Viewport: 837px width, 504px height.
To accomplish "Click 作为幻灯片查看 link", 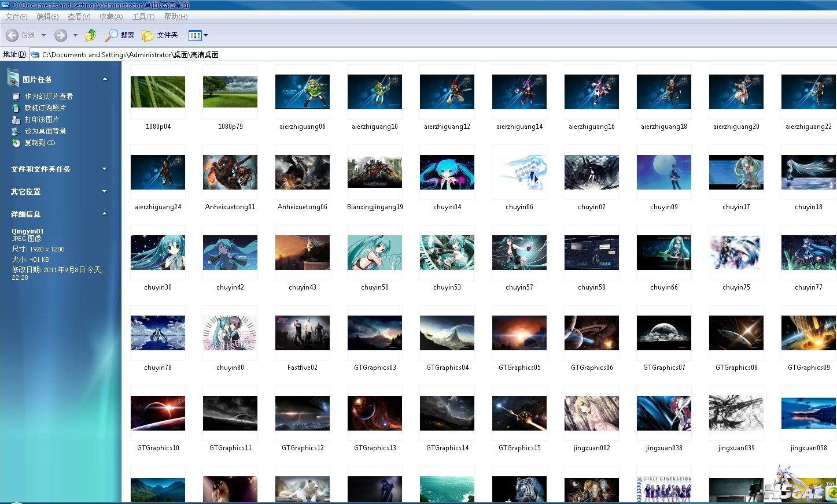I will pos(49,97).
